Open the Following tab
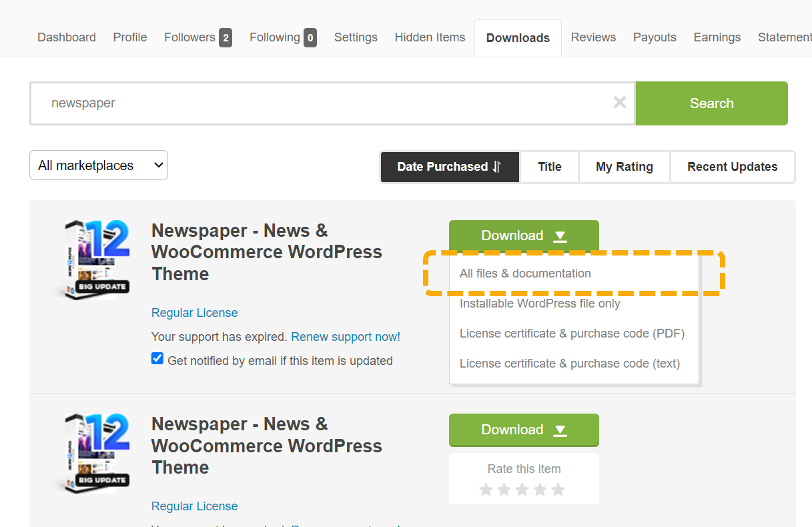This screenshot has width=812, height=527. tap(283, 37)
